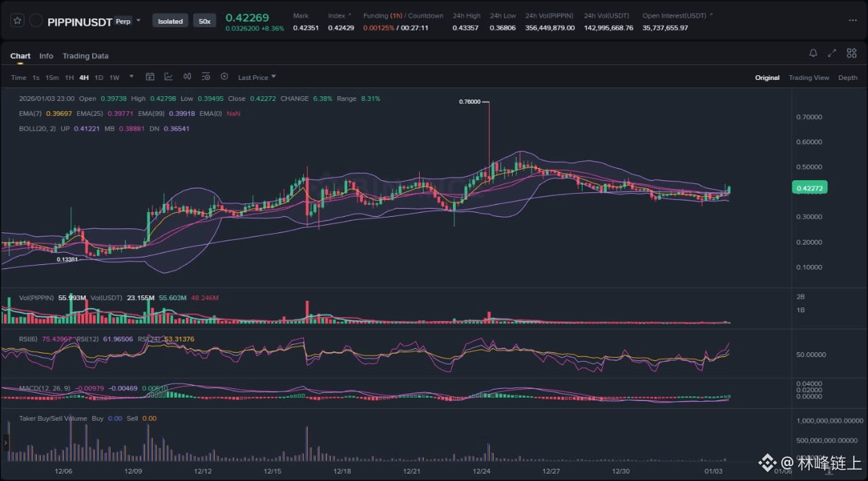Select the 1s interval
This screenshot has width=868, height=481.
[x=36, y=77]
